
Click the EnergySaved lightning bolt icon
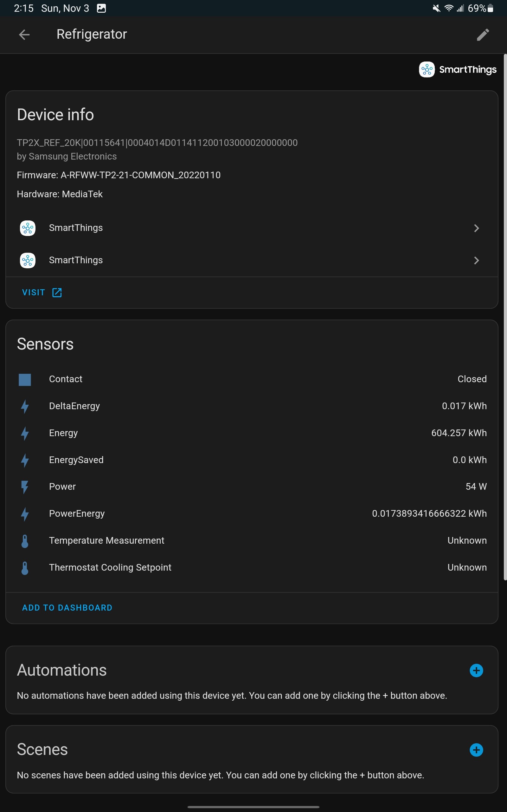tap(24, 460)
